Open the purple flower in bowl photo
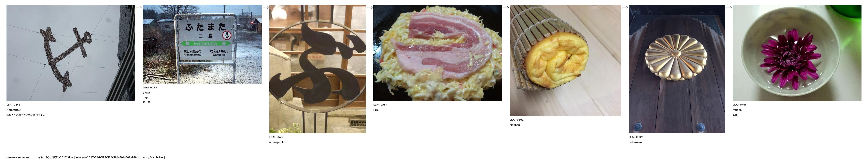The height and width of the screenshot is (162, 868). [x=797, y=53]
